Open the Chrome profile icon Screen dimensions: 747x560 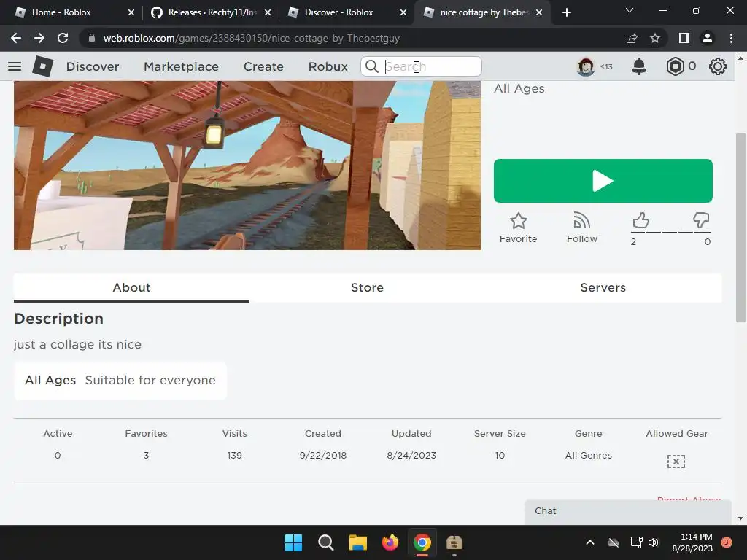click(x=708, y=38)
